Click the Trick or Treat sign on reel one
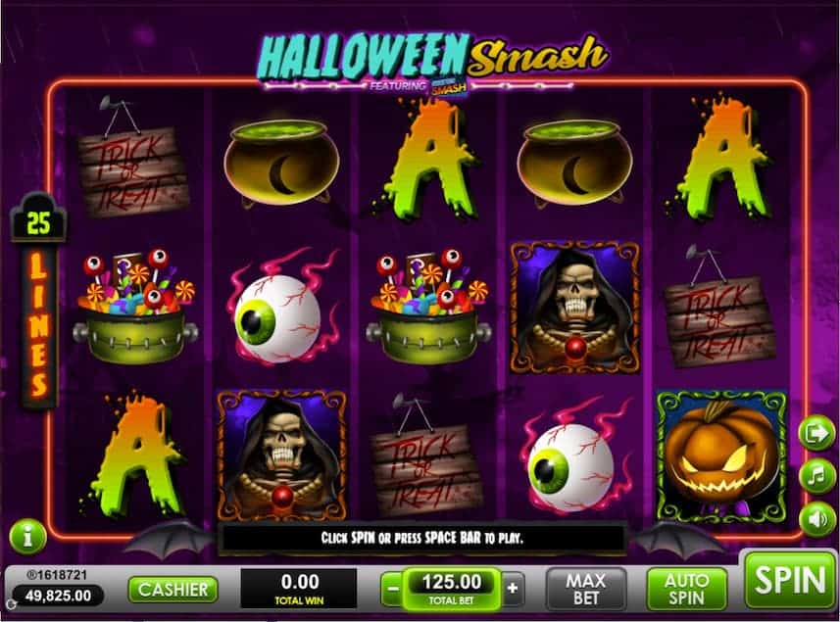Viewport: 840px width, 622px height. click(134, 158)
